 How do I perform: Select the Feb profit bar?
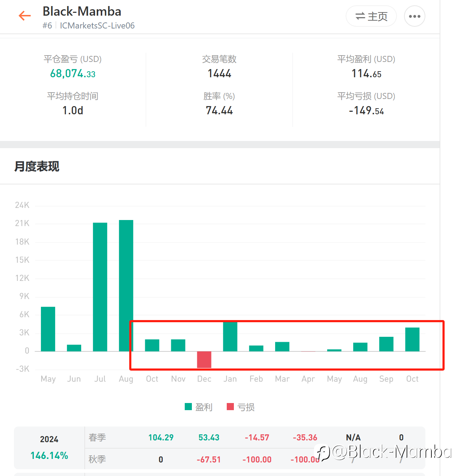pyautogui.click(x=256, y=349)
